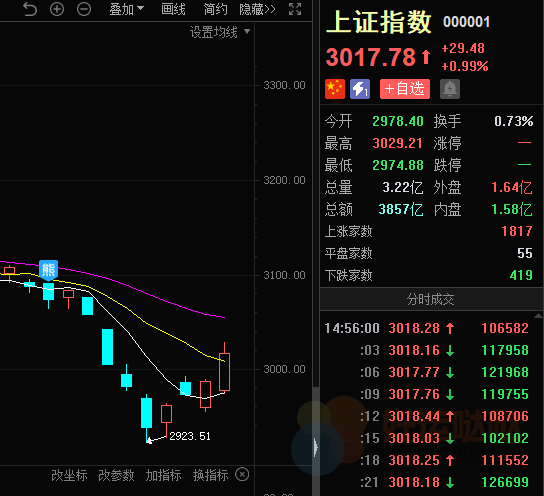Set a price alert with bell icon
The width and height of the screenshot is (544, 496).
click(x=450, y=89)
